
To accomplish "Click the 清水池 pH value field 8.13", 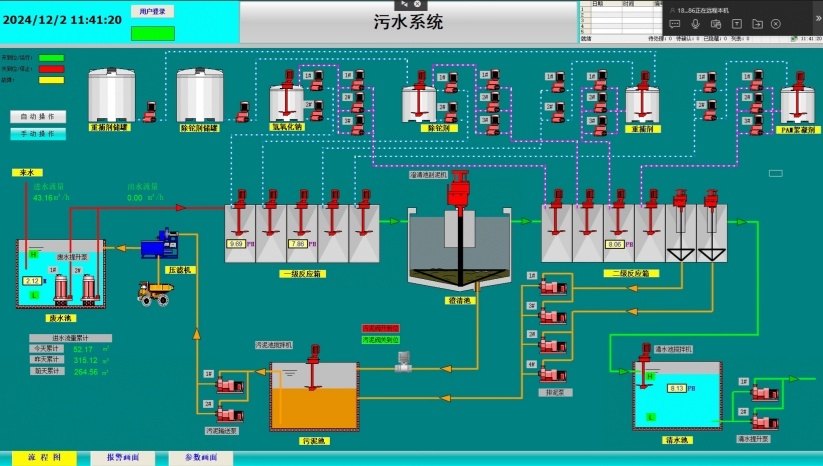I will 677,388.
